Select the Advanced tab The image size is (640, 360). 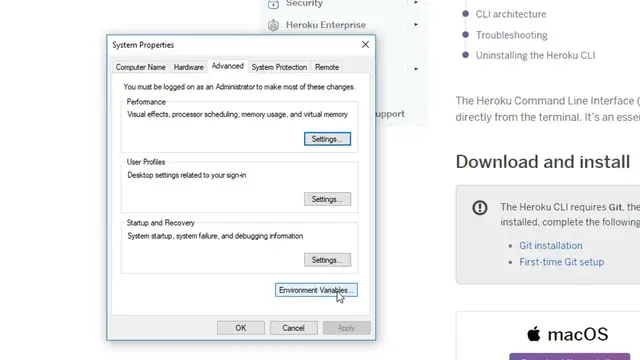click(x=228, y=66)
